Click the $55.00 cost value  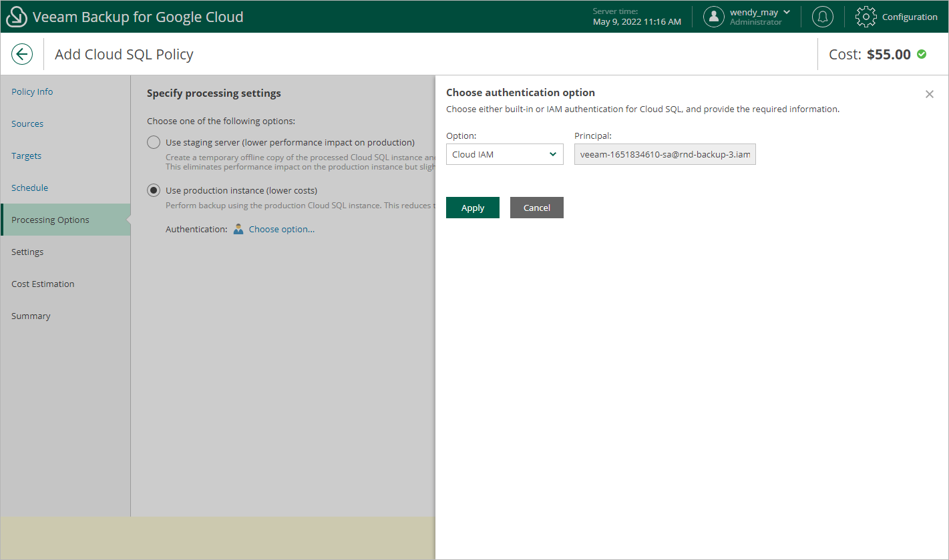889,54
